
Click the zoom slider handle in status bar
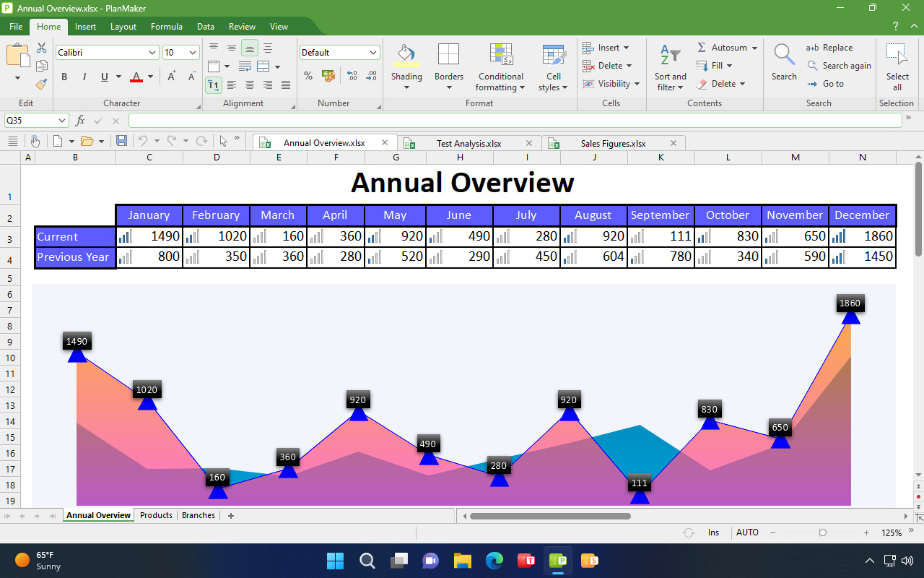tap(822, 532)
